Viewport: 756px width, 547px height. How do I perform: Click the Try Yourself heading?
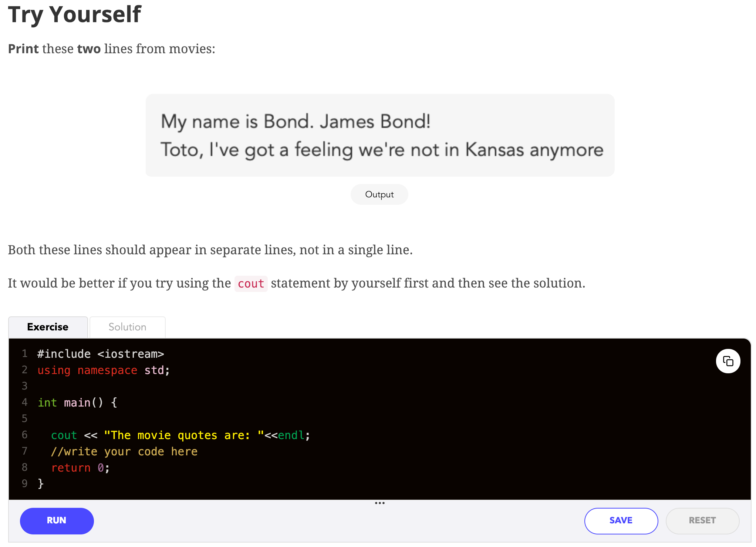74,15
